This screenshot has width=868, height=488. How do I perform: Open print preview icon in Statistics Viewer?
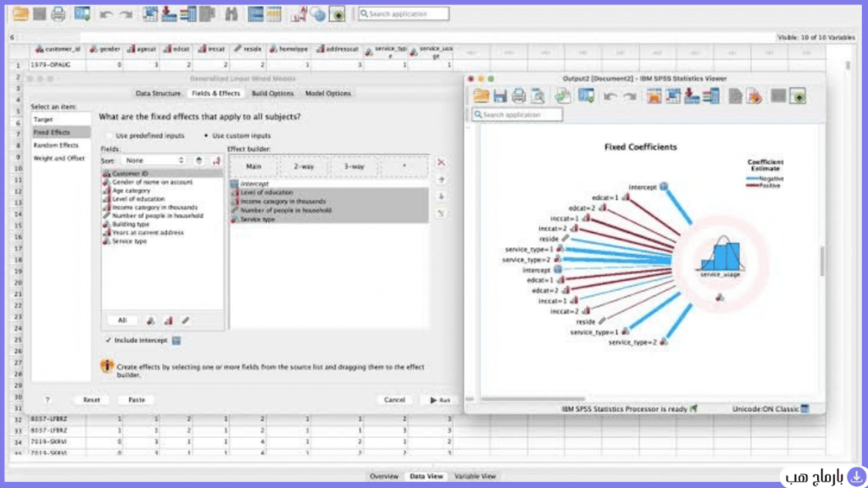(537, 96)
